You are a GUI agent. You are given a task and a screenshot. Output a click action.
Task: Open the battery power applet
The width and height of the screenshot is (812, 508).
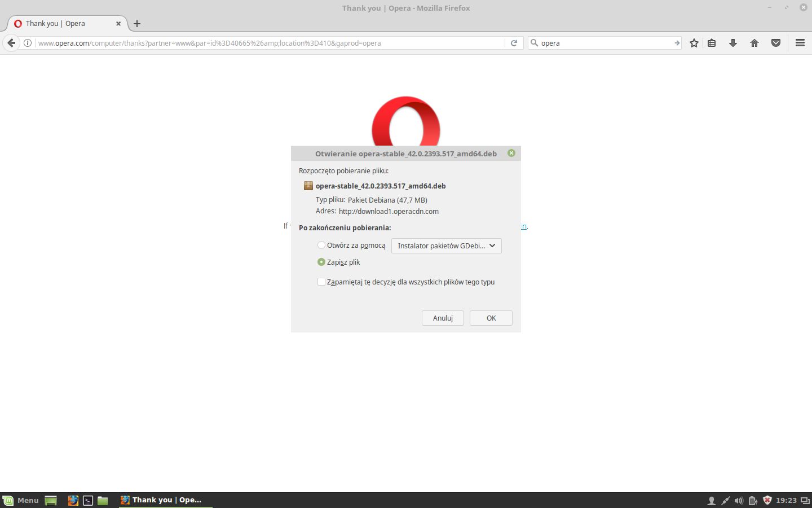point(753,501)
